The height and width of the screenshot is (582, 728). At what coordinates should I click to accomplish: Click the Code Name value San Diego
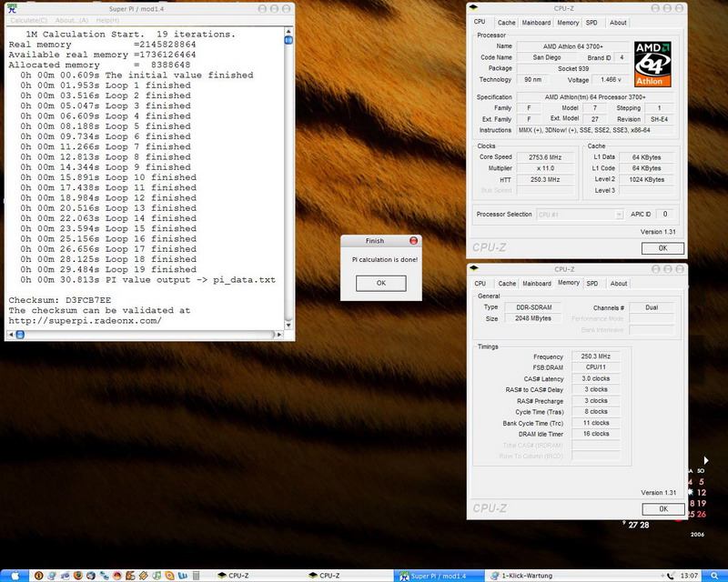(x=547, y=57)
